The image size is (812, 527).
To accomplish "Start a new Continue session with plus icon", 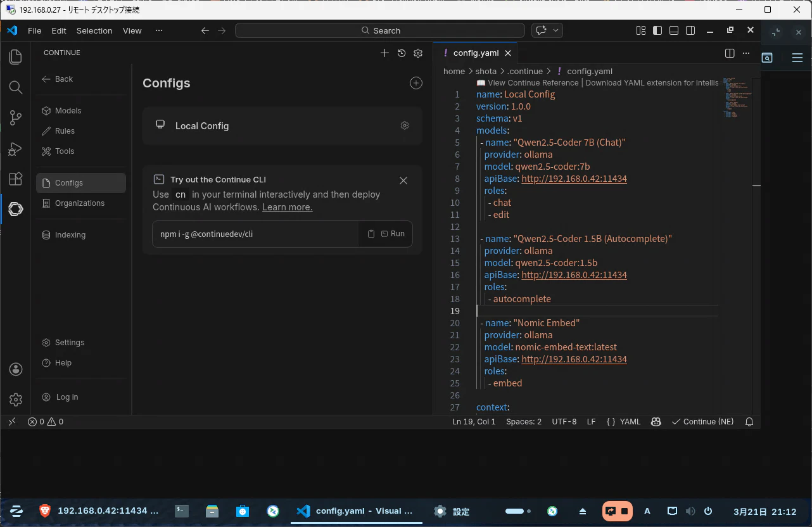I will point(384,53).
